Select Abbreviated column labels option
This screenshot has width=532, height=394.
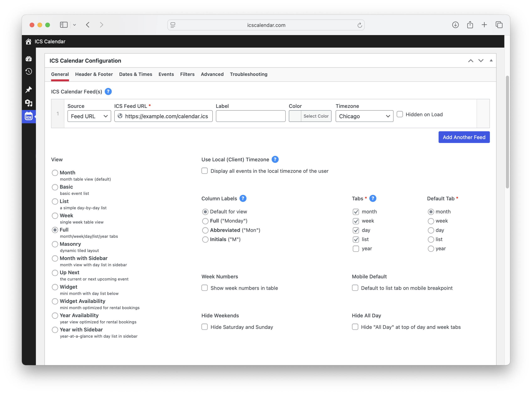(x=205, y=230)
